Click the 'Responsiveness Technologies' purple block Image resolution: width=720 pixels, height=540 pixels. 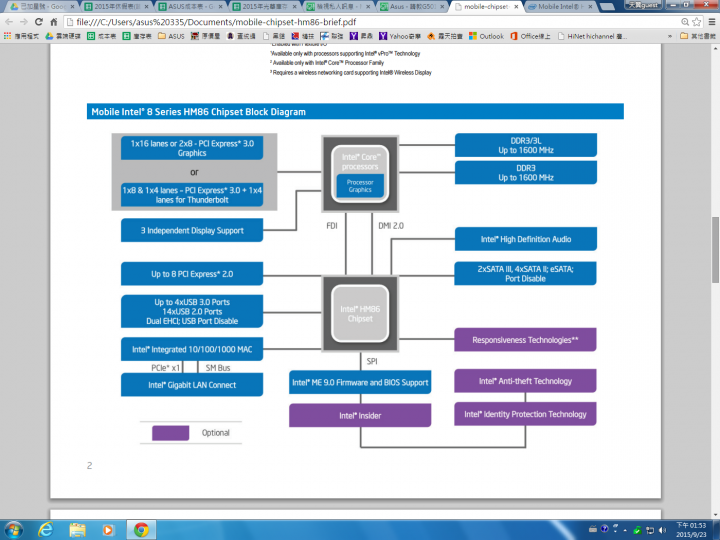(525, 340)
